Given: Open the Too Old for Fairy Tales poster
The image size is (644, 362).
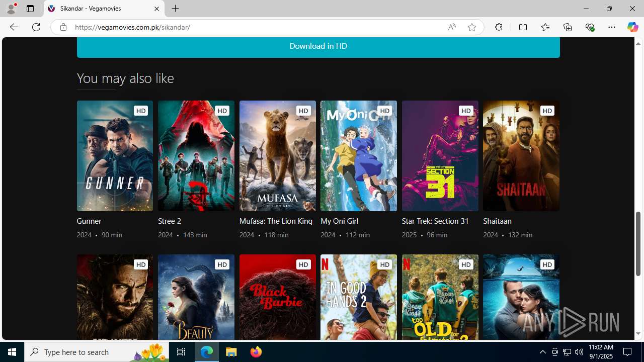Looking at the screenshot, I should pyautogui.click(x=440, y=297).
